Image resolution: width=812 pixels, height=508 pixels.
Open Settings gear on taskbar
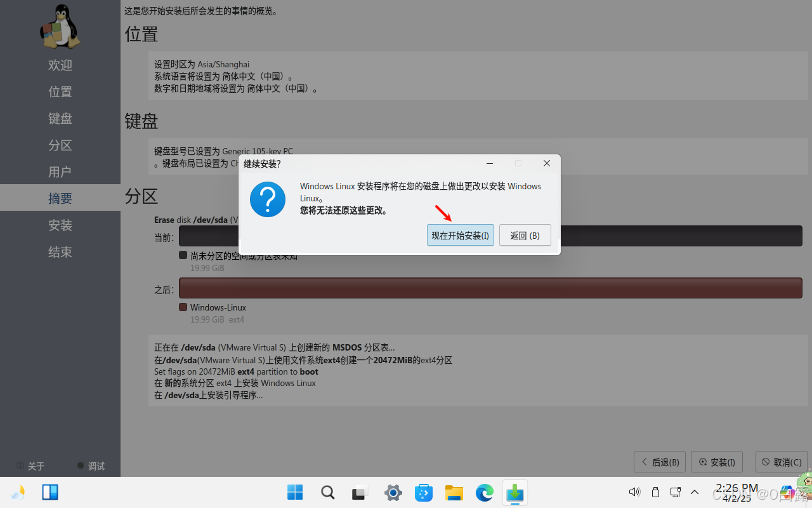click(393, 492)
